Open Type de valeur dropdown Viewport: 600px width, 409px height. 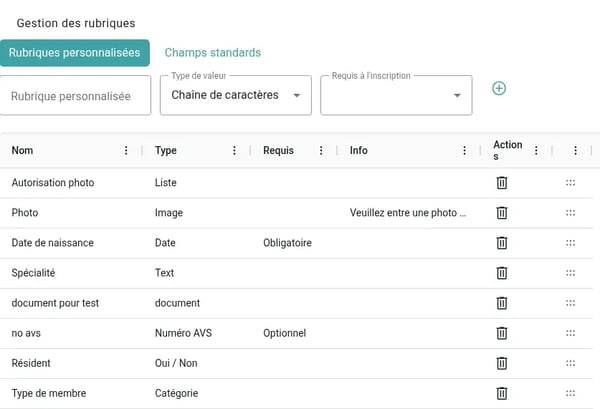[x=236, y=95]
